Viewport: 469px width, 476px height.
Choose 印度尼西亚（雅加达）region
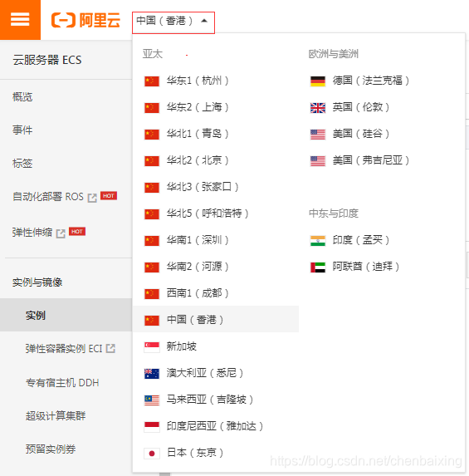tap(216, 426)
